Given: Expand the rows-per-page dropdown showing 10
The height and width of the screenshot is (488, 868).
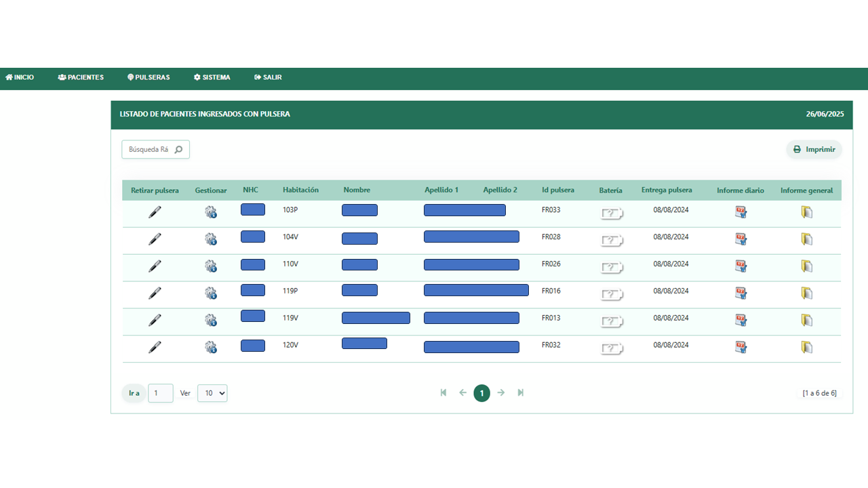Looking at the screenshot, I should pyautogui.click(x=212, y=393).
